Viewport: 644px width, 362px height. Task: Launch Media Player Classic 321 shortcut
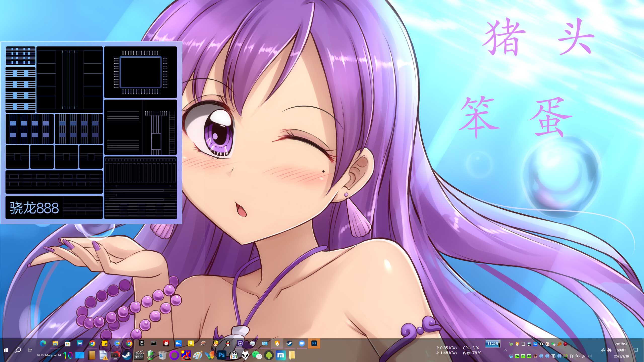point(233,355)
